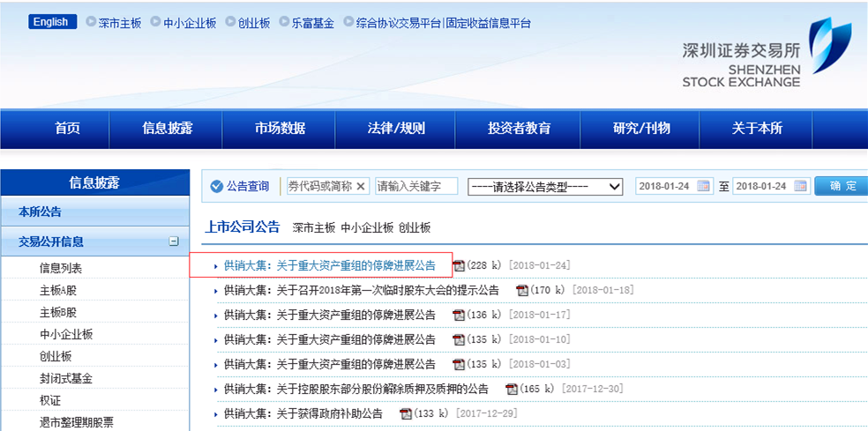The image size is (868, 431).
Task: Open 关于获得政府补助公告 link
Action: 303,414
